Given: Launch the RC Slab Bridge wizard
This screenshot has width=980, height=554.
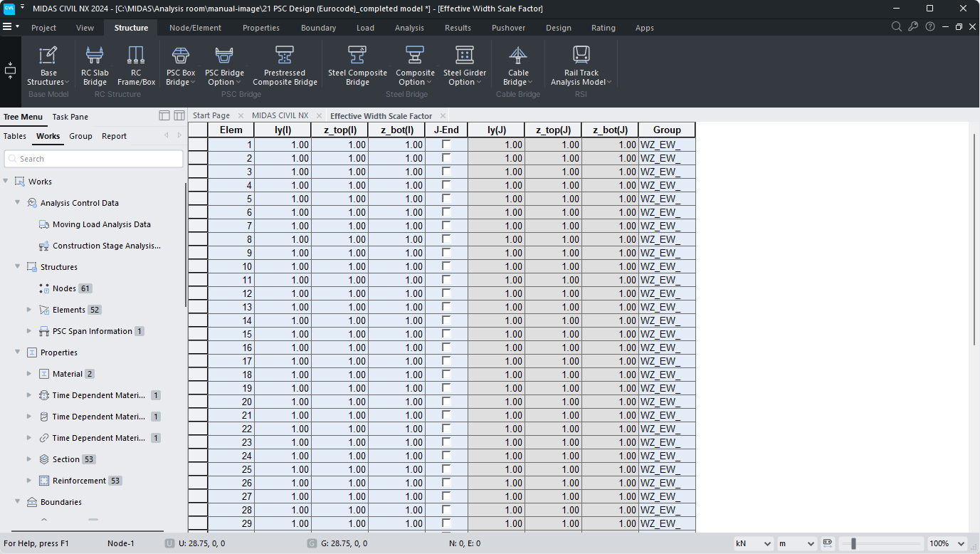Looking at the screenshot, I should tap(95, 67).
